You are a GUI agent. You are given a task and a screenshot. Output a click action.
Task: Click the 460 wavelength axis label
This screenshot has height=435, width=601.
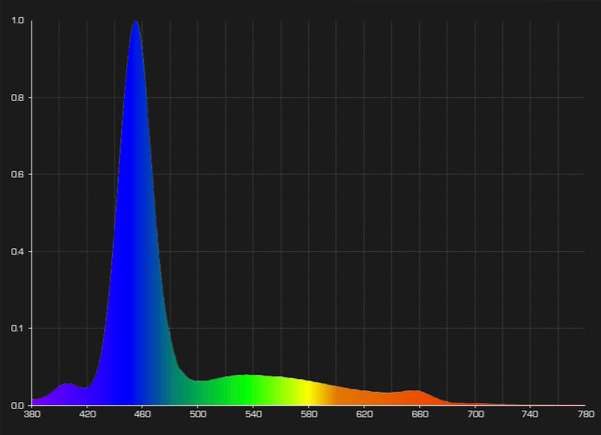143,414
